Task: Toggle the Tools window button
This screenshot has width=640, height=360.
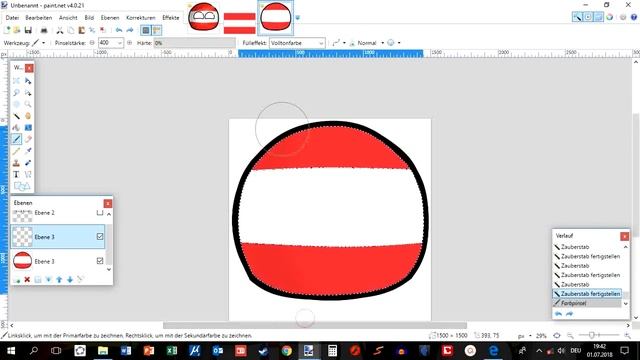Action: (577, 17)
